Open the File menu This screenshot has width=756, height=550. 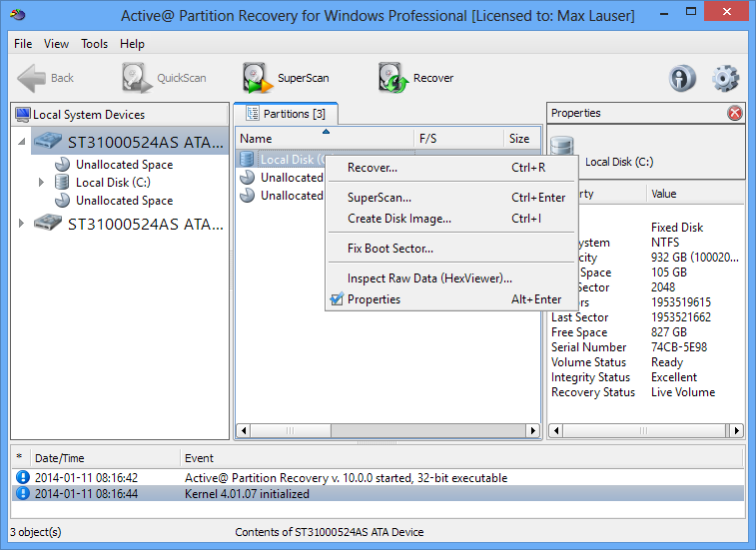pos(23,44)
